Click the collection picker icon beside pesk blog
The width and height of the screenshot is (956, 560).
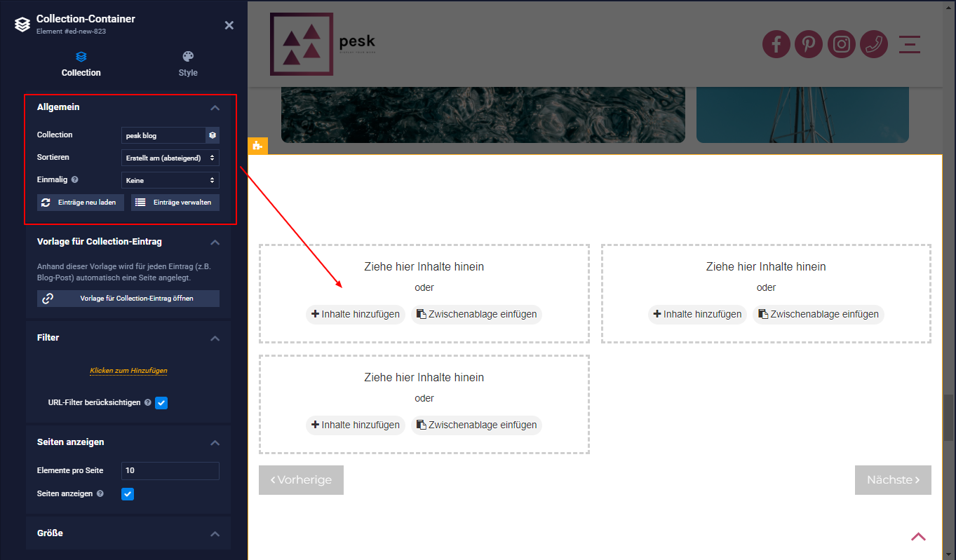click(213, 135)
